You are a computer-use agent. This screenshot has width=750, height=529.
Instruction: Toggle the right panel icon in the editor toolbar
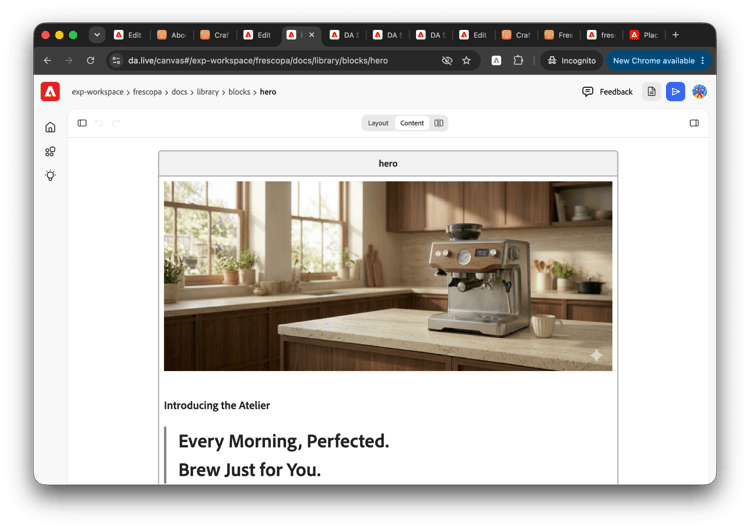694,123
